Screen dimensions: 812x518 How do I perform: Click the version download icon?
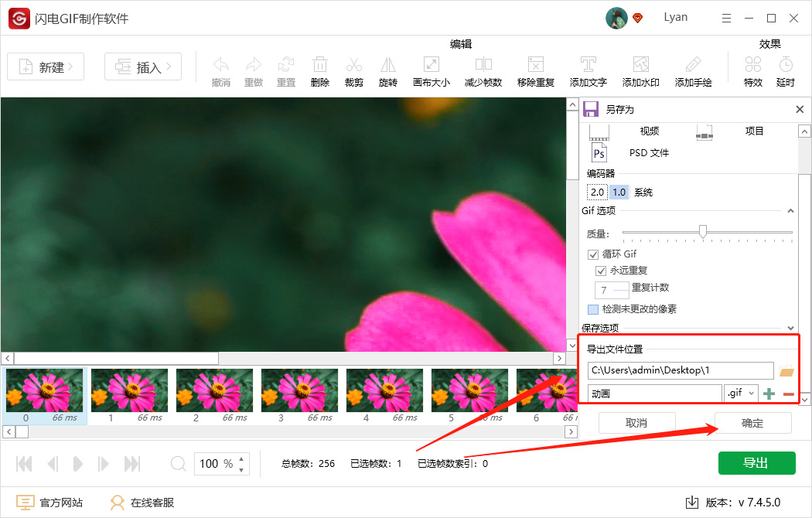[692, 503]
